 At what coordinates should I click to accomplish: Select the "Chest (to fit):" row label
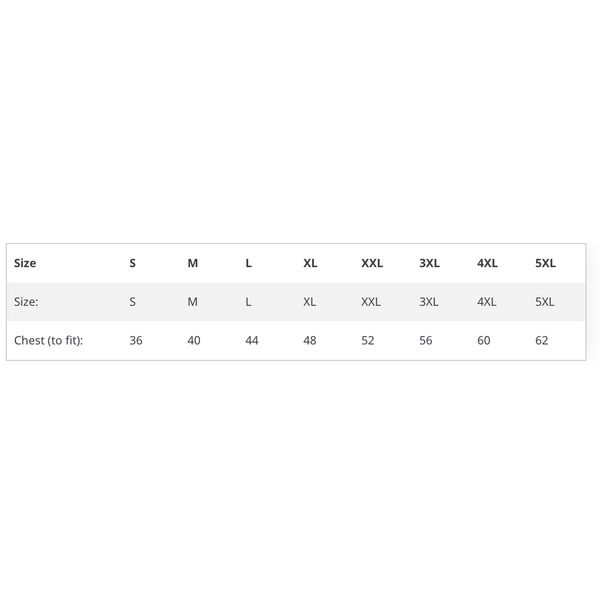point(48,340)
